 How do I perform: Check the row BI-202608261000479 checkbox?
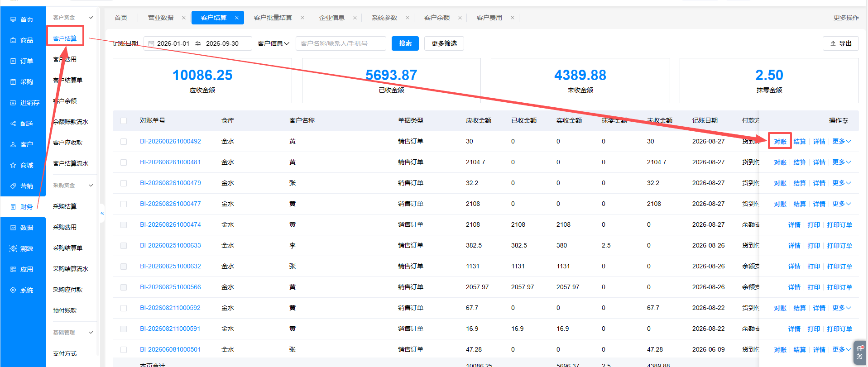point(124,183)
